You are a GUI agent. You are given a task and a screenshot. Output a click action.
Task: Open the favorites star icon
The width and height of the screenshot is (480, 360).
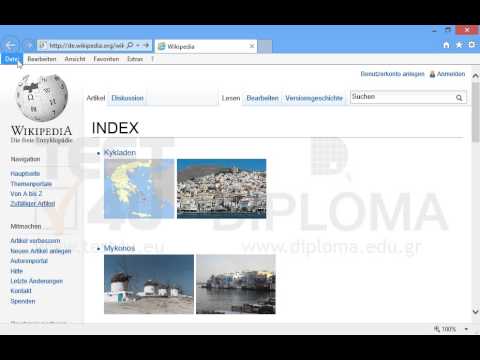click(x=459, y=45)
